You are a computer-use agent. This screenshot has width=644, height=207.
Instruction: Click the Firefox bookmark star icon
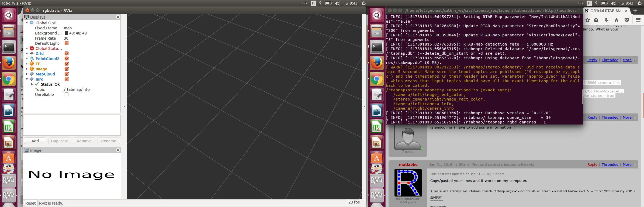[x=588, y=20]
